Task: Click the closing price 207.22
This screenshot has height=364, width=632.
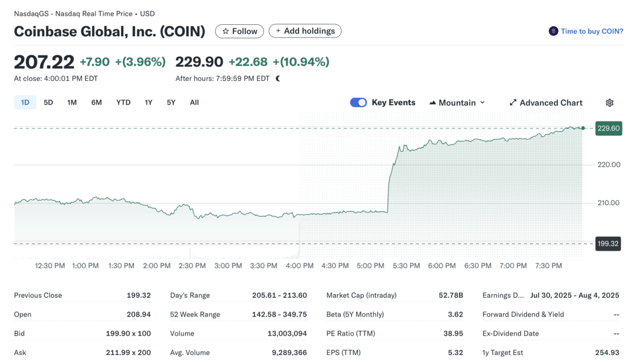Action: (44, 62)
